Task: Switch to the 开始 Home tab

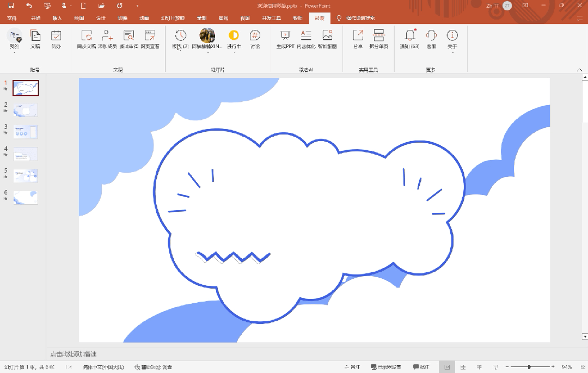Action: (x=35, y=18)
